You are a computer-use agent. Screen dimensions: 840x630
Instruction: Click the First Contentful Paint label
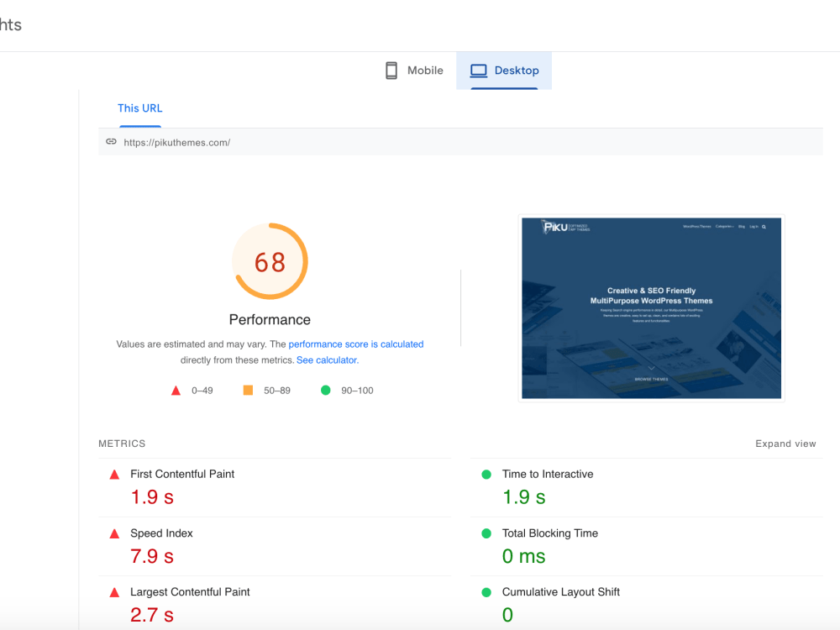182,474
